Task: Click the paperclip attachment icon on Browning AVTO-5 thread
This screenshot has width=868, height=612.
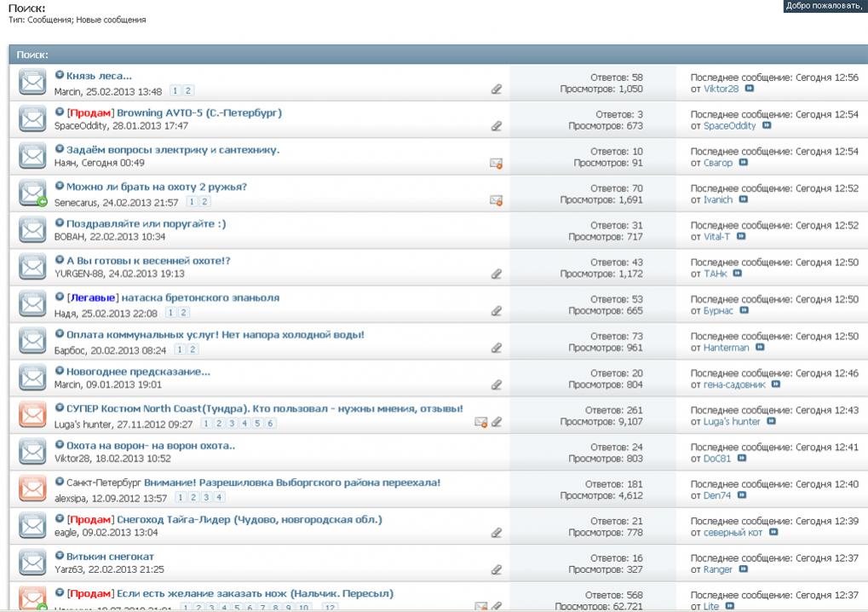Action: pyautogui.click(x=496, y=126)
